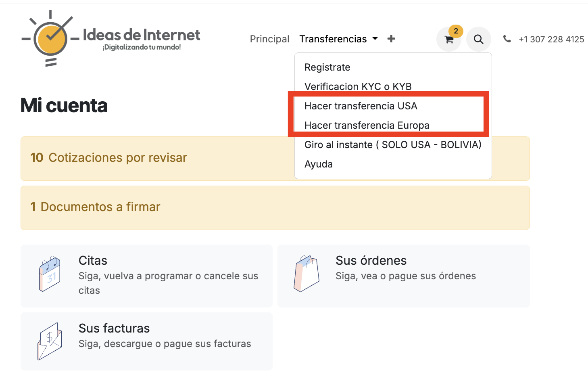Open Ayuda from the dropdown
This screenshot has width=588, height=385.
318,164
